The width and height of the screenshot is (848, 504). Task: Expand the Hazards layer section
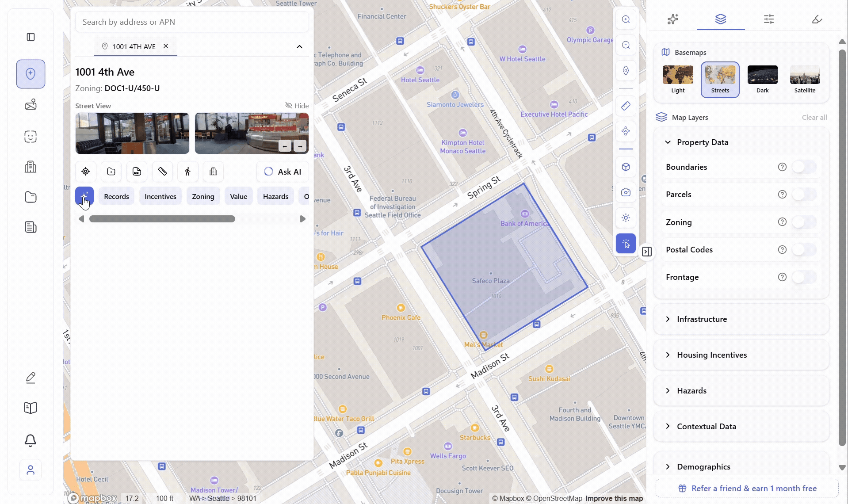point(741,391)
